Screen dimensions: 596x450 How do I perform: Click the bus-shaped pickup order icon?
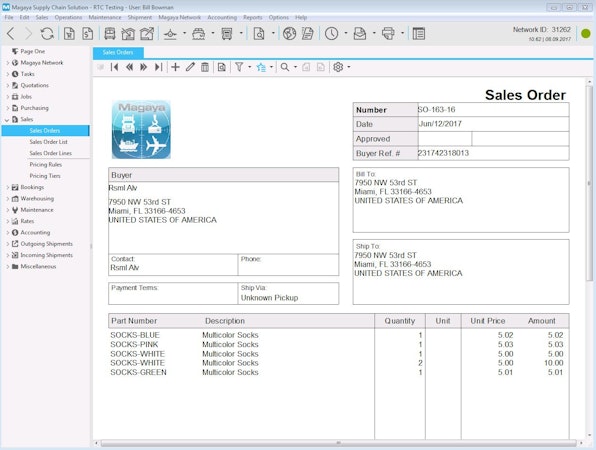click(110, 34)
